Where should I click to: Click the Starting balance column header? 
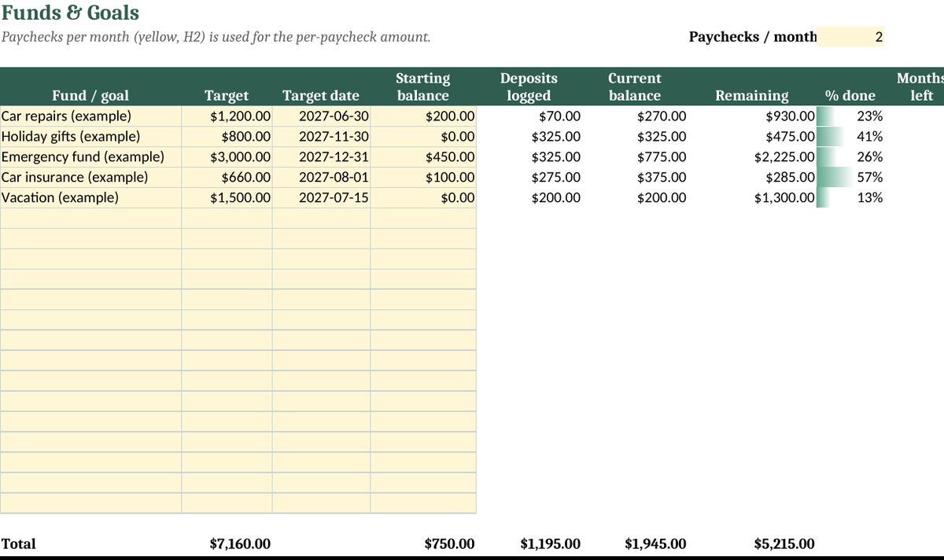tap(422, 87)
